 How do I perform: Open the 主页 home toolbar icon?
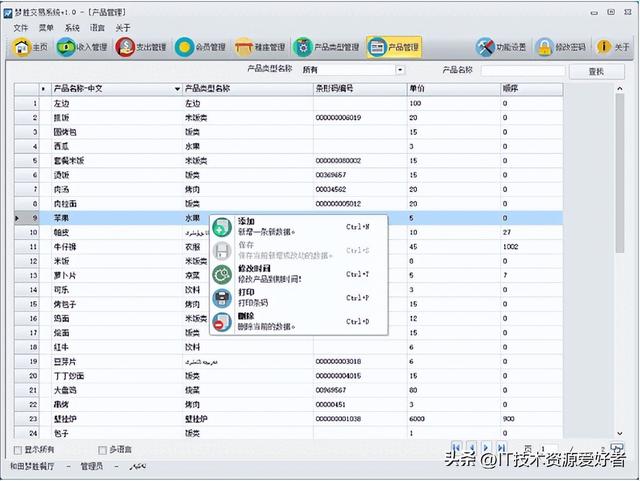[x=30, y=47]
